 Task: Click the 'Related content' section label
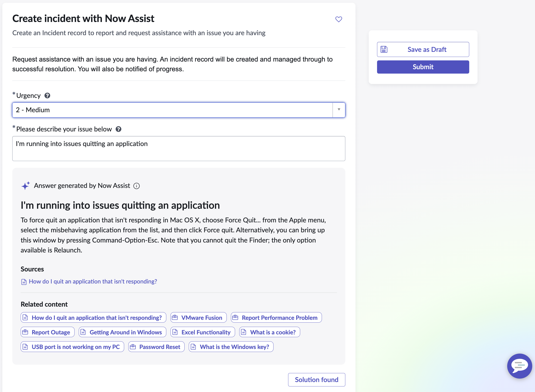tap(44, 304)
